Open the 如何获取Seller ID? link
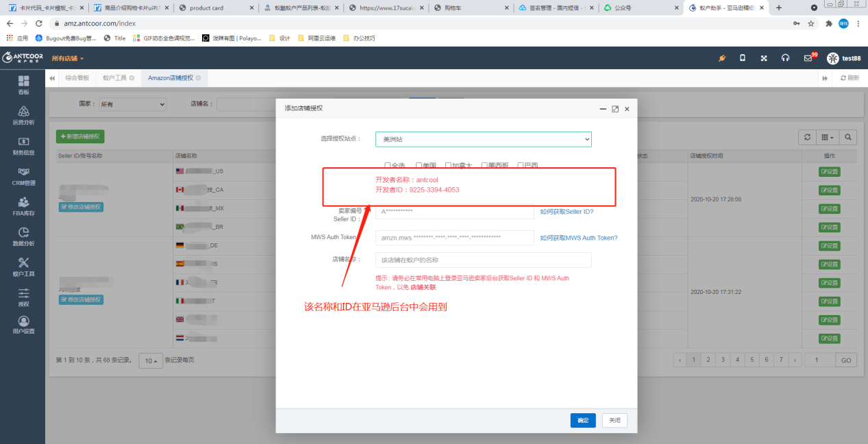 coord(567,212)
